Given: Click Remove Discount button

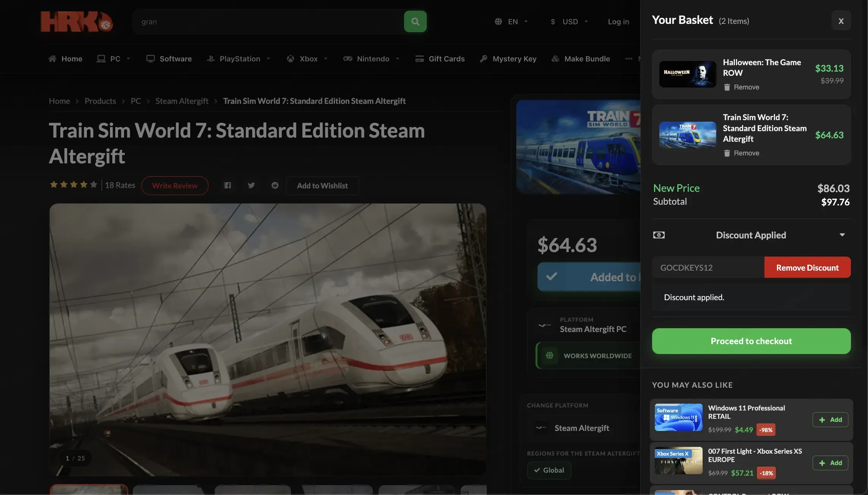Looking at the screenshot, I should point(807,267).
